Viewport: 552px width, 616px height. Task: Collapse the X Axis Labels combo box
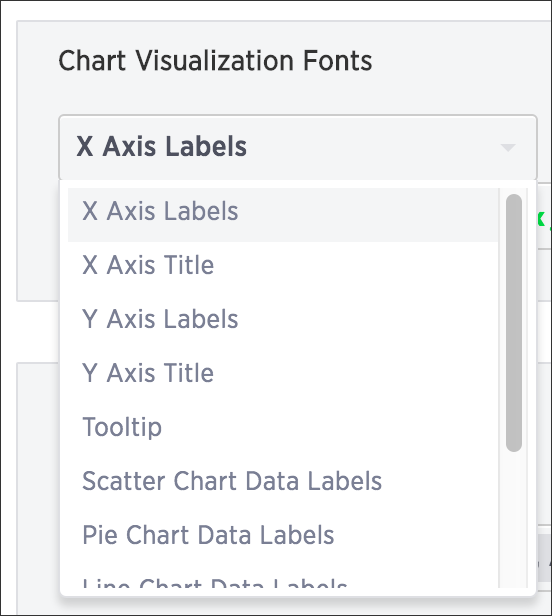298,147
